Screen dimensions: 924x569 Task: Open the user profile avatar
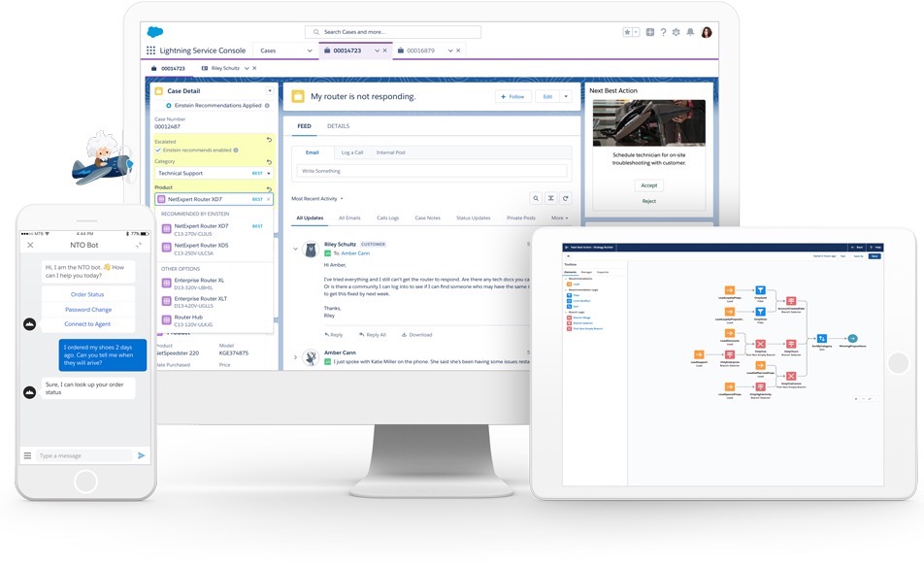click(707, 32)
